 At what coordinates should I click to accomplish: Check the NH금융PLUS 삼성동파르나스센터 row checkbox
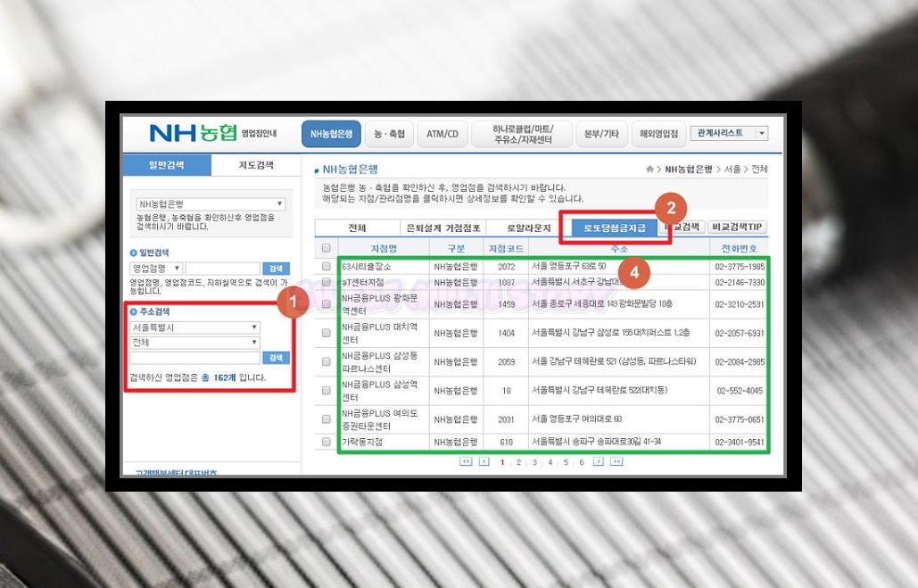(327, 361)
